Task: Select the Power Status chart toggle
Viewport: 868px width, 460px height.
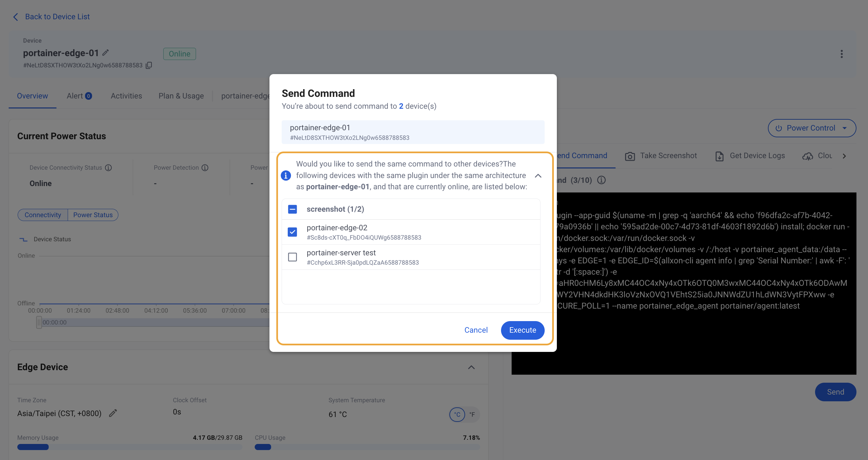Action: 93,215
